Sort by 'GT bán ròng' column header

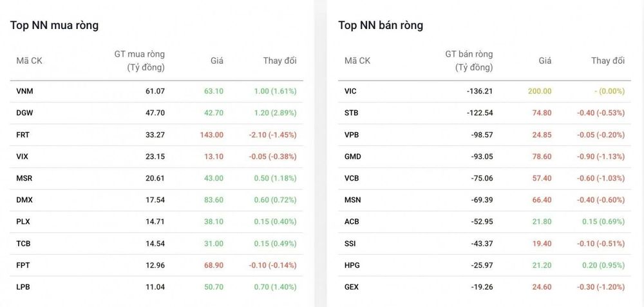469,61
